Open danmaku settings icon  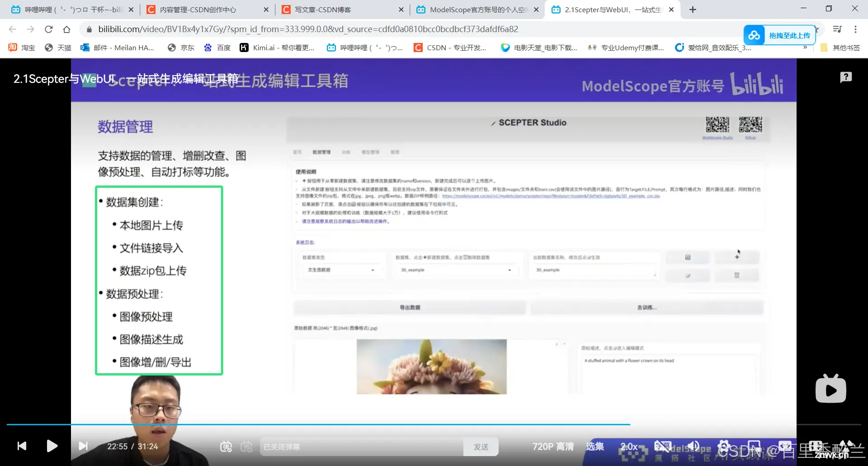246,447
